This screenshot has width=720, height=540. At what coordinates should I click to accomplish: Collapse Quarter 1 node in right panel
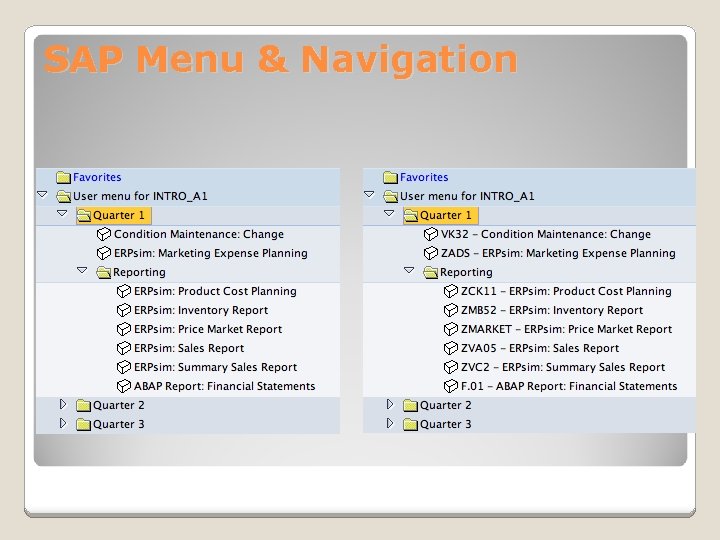tap(389, 214)
